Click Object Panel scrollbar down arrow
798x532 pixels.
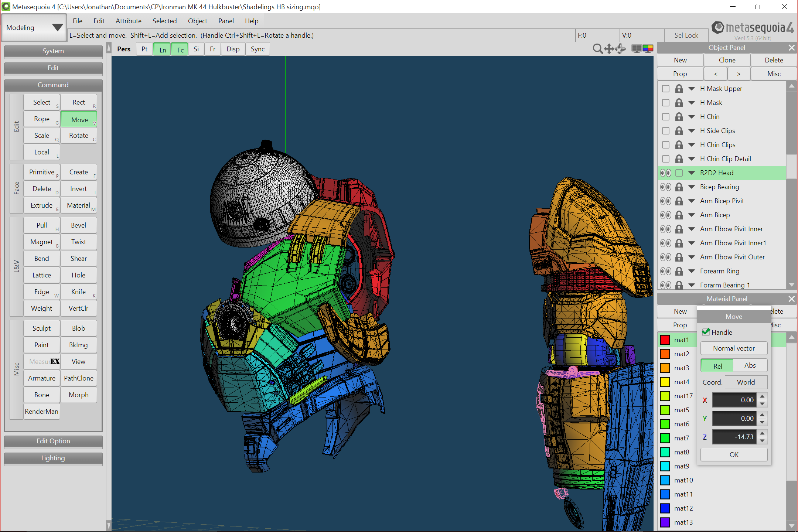click(791, 285)
